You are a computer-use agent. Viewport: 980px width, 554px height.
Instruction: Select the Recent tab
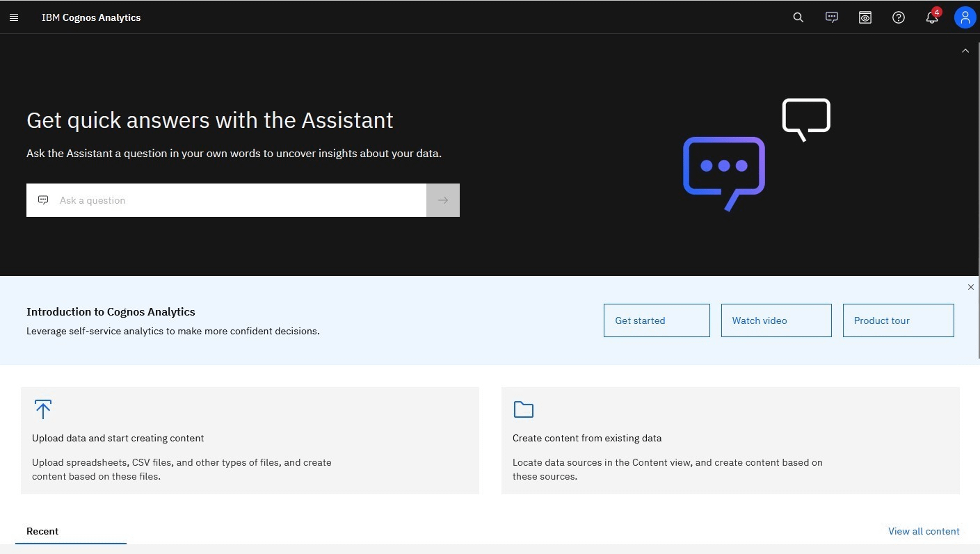pyautogui.click(x=42, y=531)
